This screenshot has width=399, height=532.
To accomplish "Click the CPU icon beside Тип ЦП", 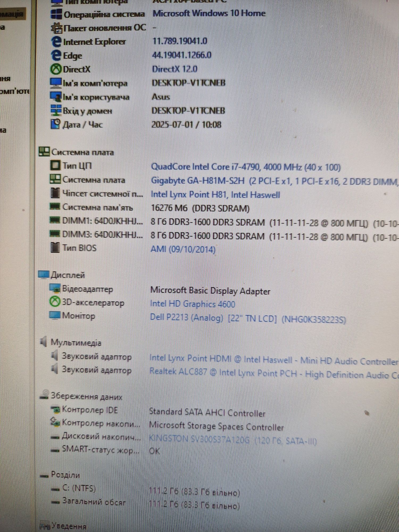I will pos(55,165).
